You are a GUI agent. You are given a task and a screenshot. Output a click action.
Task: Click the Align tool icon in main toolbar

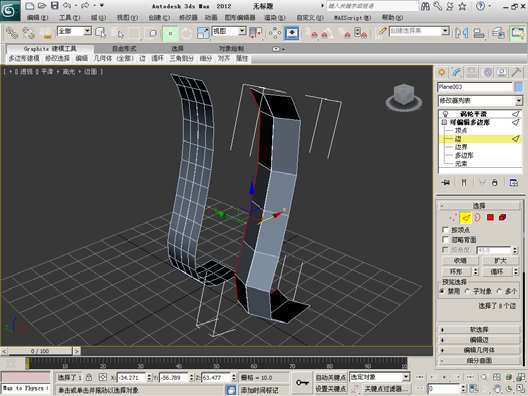click(478, 33)
